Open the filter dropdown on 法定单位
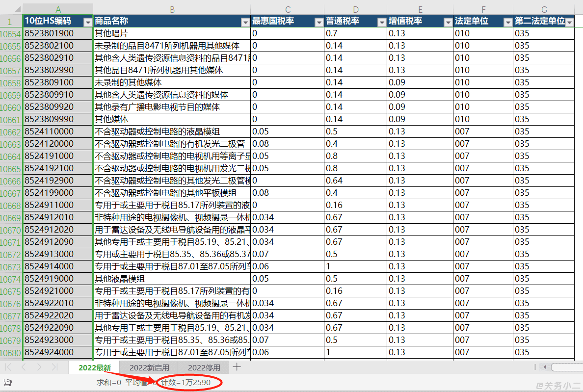Screen dimensions: 583x392 pyautogui.click(x=508, y=22)
